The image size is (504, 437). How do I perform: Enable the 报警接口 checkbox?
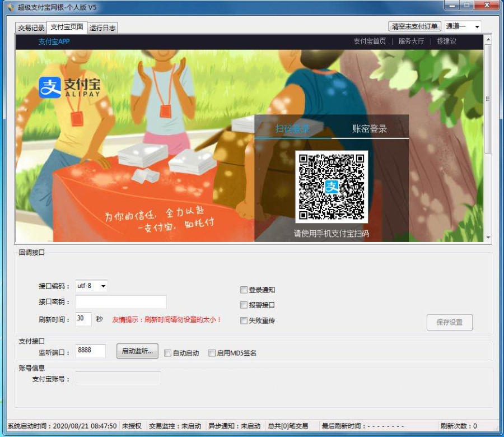(x=244, y=305)
